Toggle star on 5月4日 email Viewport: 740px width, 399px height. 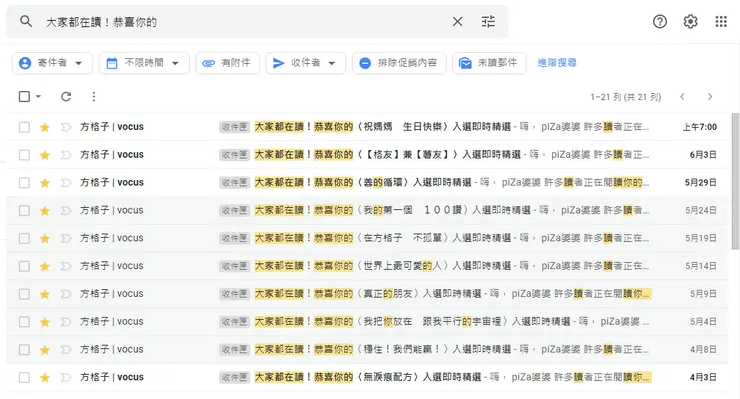point(45,322)
